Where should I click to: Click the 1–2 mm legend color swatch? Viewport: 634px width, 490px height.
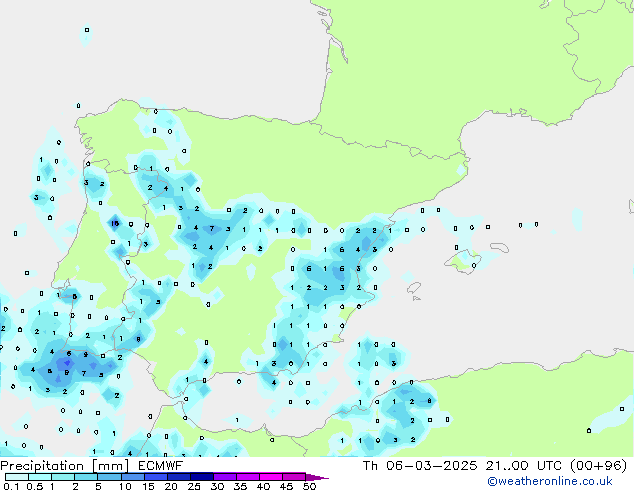[63, 477]
